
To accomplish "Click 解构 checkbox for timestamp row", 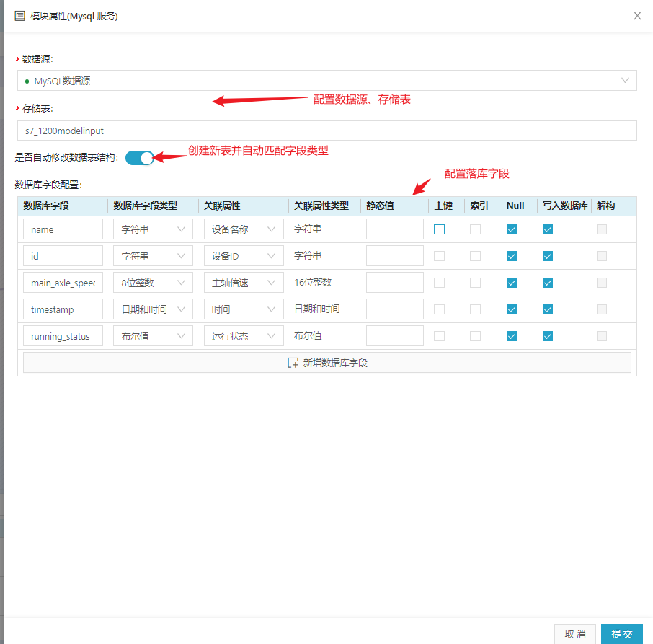I will point(601,309).
